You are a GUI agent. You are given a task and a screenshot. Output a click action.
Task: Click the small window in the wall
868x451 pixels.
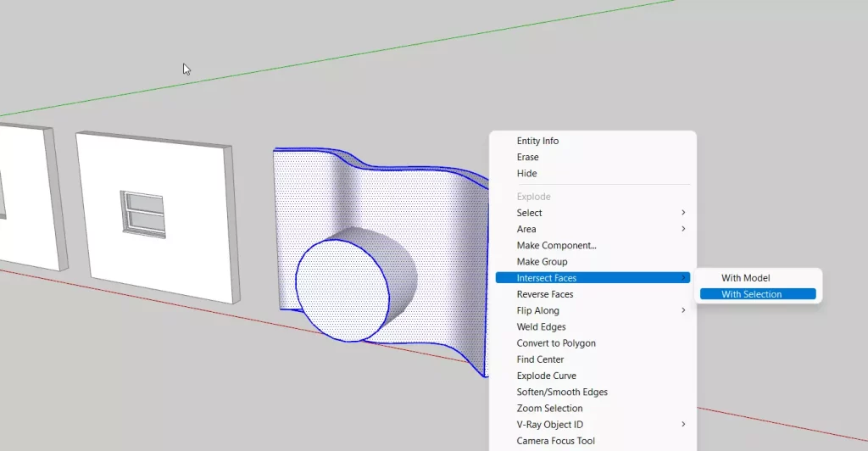(x=143, y=214)
